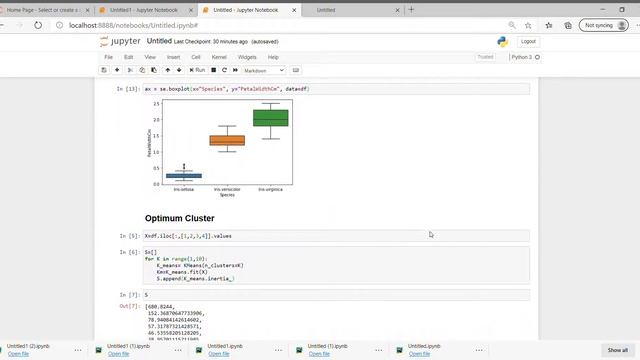Open file link for Untitled1 (2).ipynb download
Screen dimensions: 640x360
point(18,354)
